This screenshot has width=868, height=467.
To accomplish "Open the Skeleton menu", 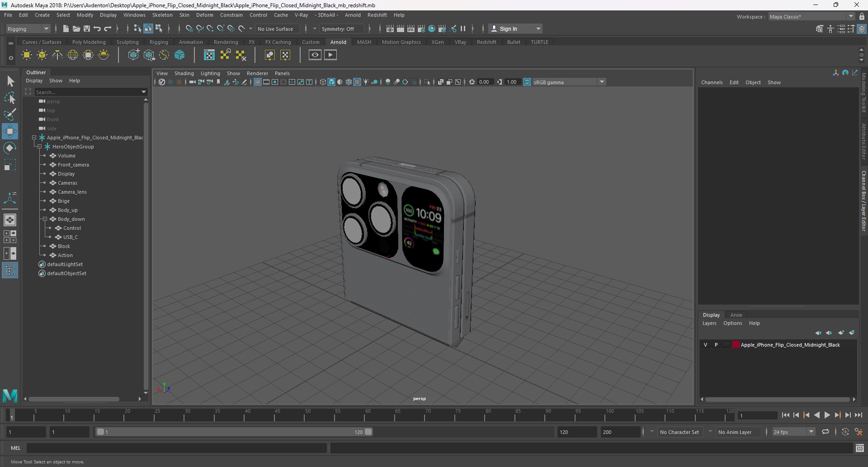I will [x=162, y=15].
